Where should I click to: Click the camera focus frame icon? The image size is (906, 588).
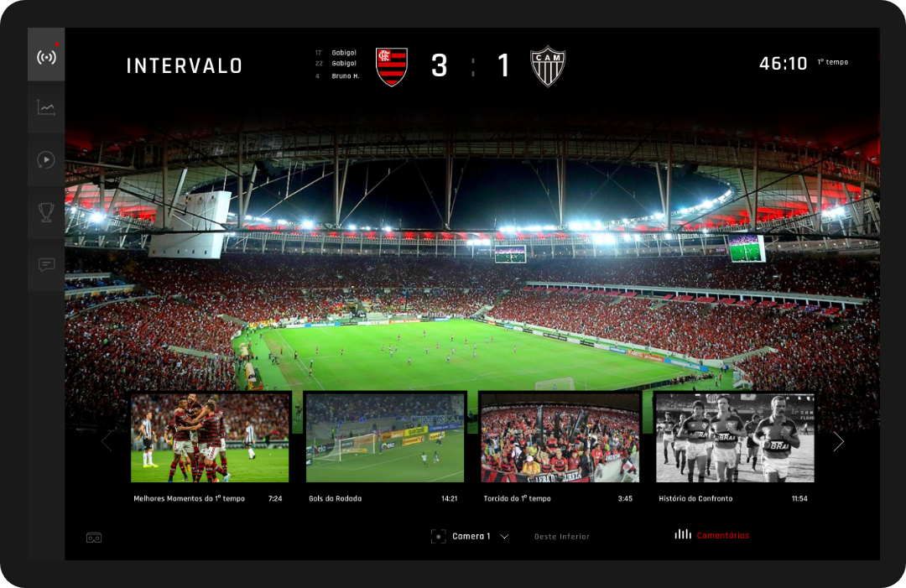pyautogui.click(x=438, y=537)
